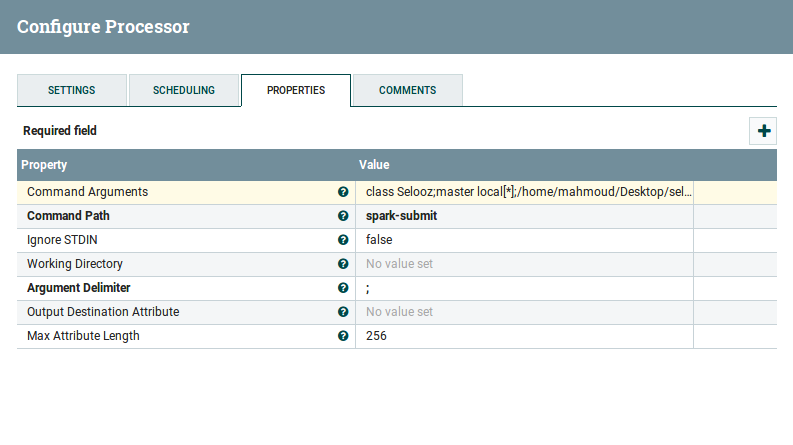Click help icon beside Command Path
The image size is (793, 445).
point(343,216)
